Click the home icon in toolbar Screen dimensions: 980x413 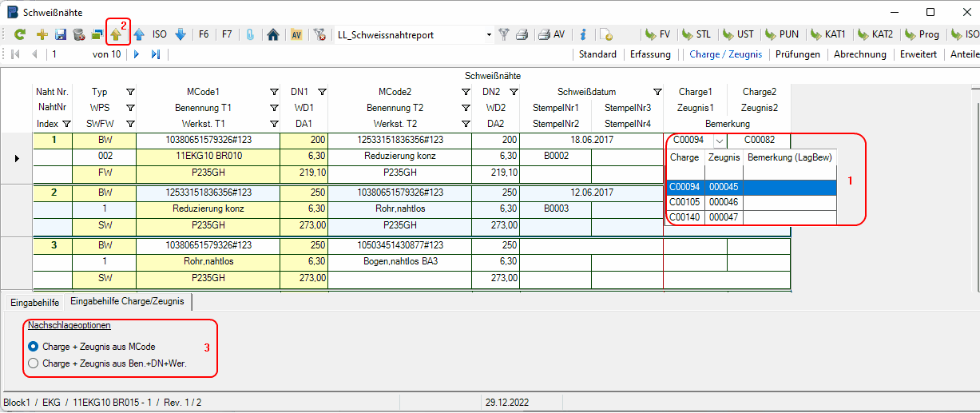tap(272, 34)
